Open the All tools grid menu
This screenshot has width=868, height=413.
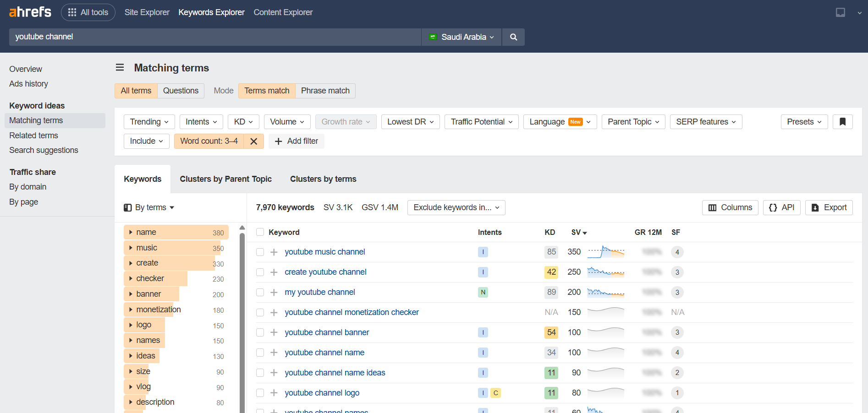click(x=88, y=12)
